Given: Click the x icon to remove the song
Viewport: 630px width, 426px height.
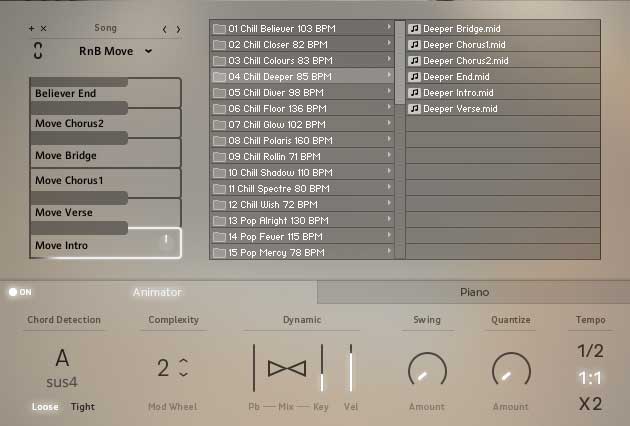Looking at the screenshot, I should click(43, 29).
